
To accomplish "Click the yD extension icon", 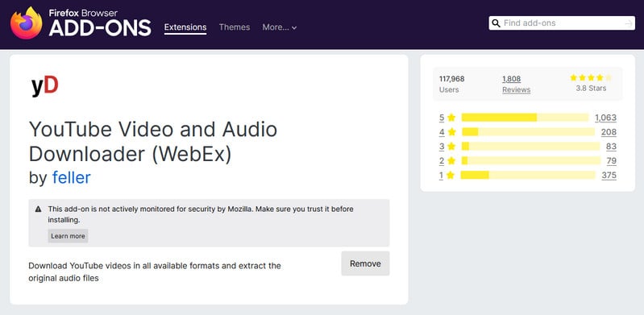I will (x=45, y=86).
